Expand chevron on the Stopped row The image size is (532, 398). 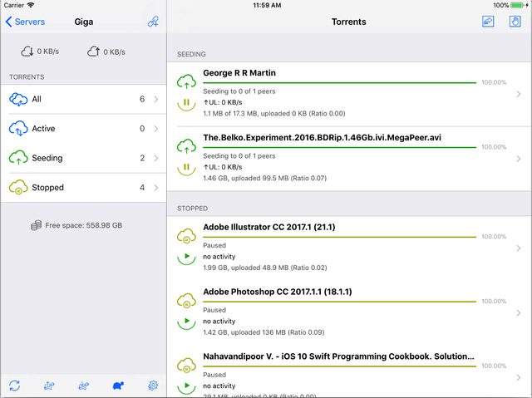(x=156, y=188)
